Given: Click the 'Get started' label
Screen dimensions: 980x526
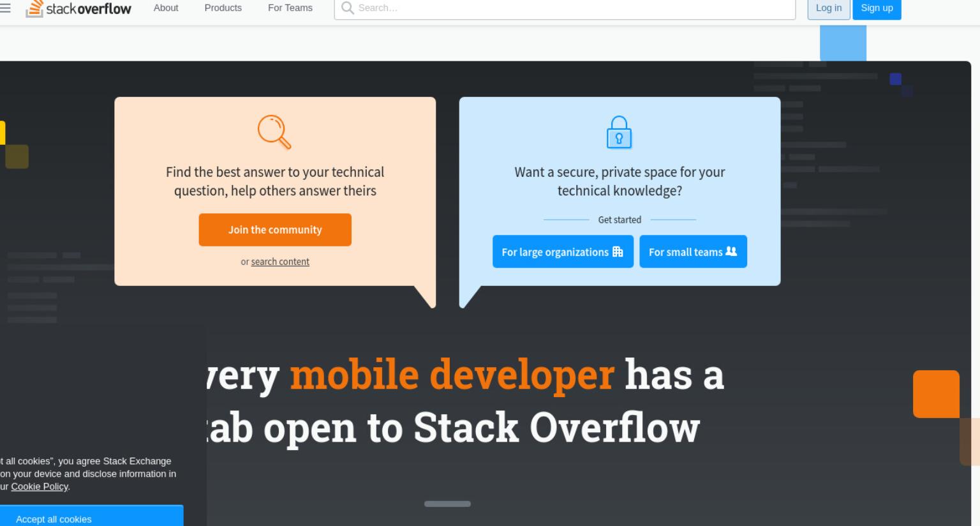Looking at the screenshot, I should (x=620, y=220).
